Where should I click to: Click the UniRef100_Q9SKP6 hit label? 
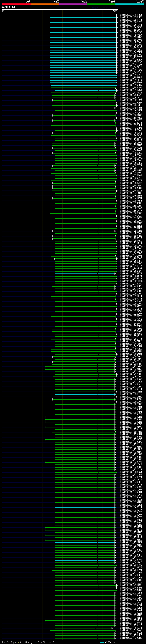point(131,18)
